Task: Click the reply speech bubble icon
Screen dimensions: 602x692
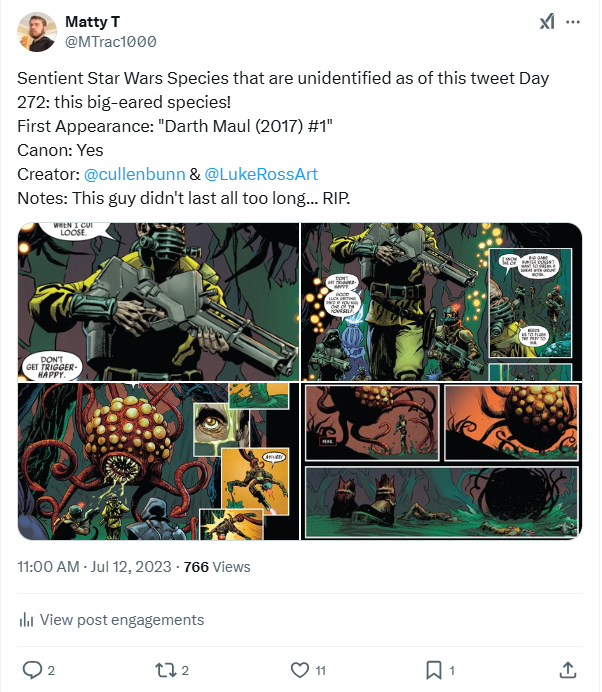Action: pos(32,669)
